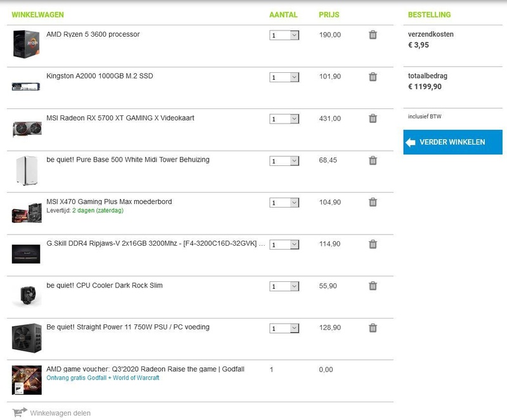Screen dimensions: 507x420
Task: Remove Kingston A2000 SSD with trash icon
Action: 373,77
